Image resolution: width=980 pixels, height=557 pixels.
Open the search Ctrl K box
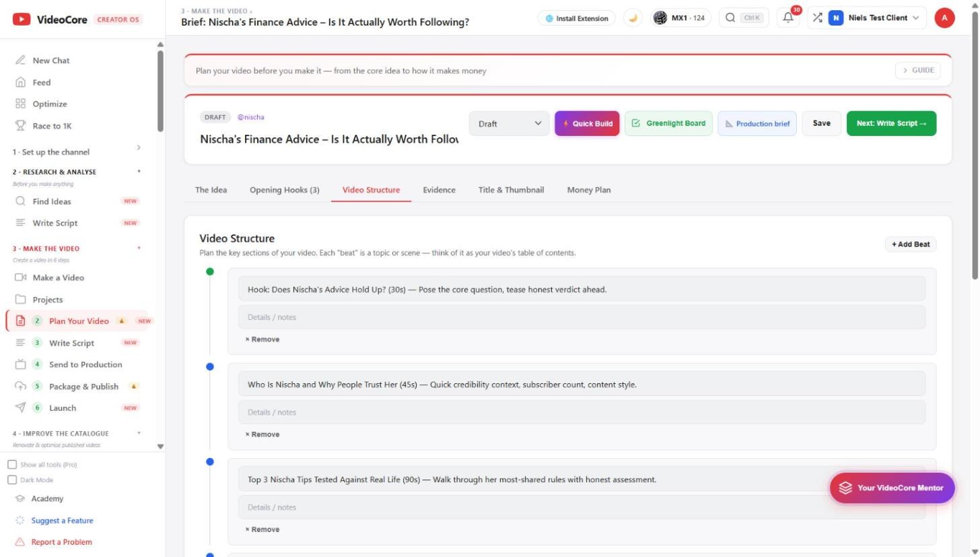(x=744, y=18)
